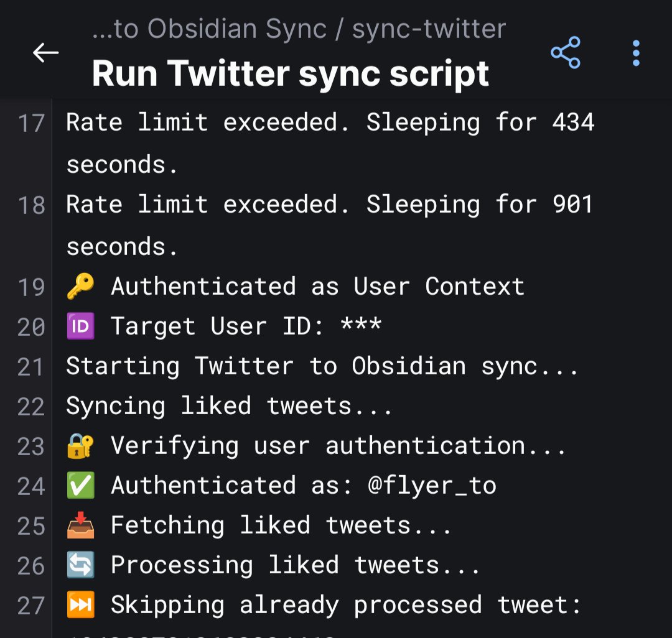This screenshot has width=672, height=638.
Task: Tap the inbox tray emoji
Action: [x=80, y=525]
